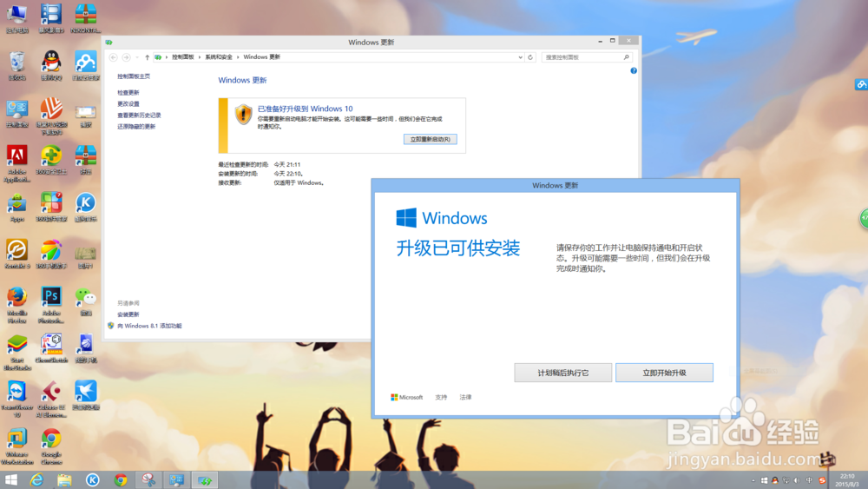Screen dimensions: 868x489
Task: Open the computer desktop icon
Action: tap(17, 19)
